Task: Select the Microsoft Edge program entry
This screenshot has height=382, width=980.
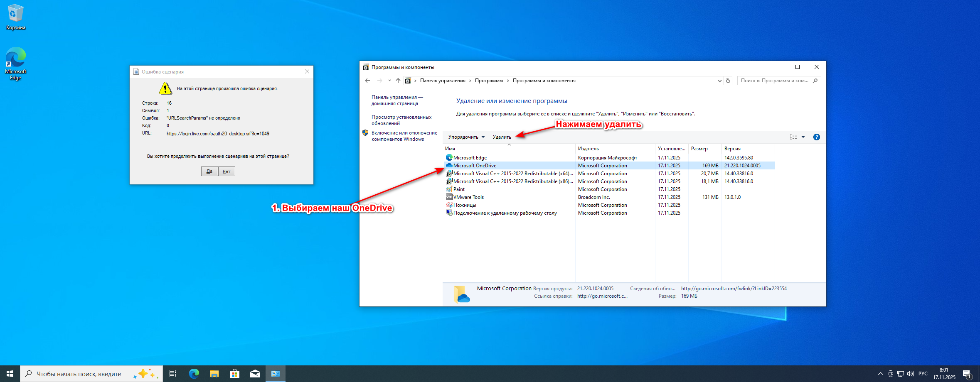Action: (470, 158)
